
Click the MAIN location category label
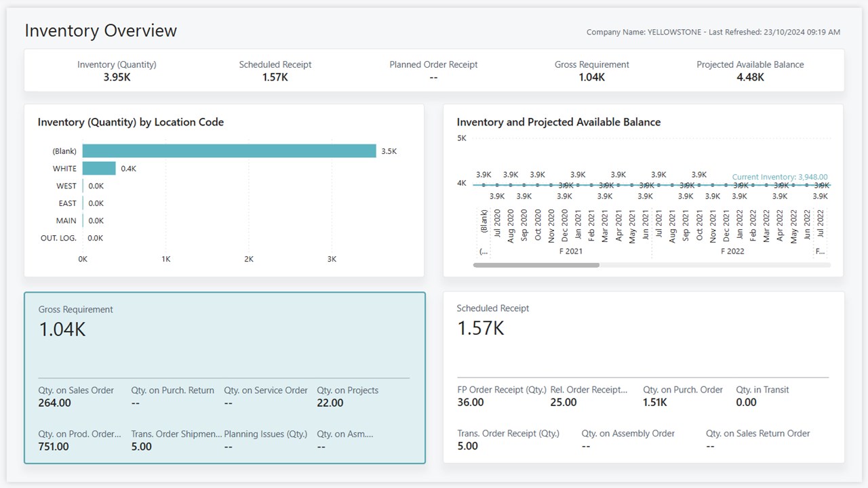click(x=66, y=220)
